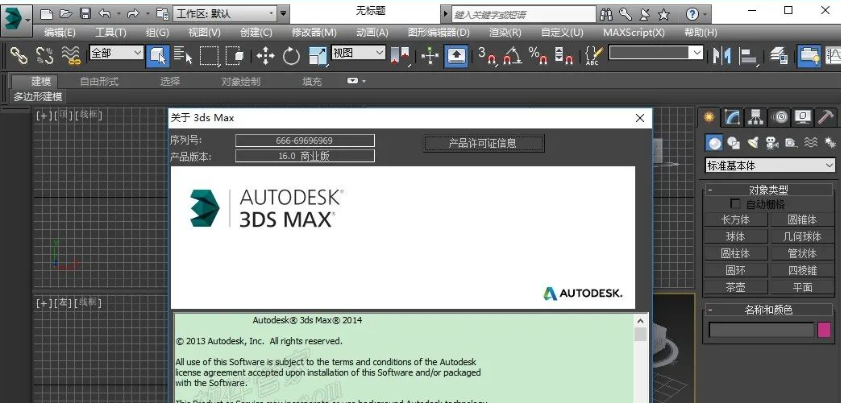
Task: Toggle the 3D Snaps magnet
Action: 488,56
